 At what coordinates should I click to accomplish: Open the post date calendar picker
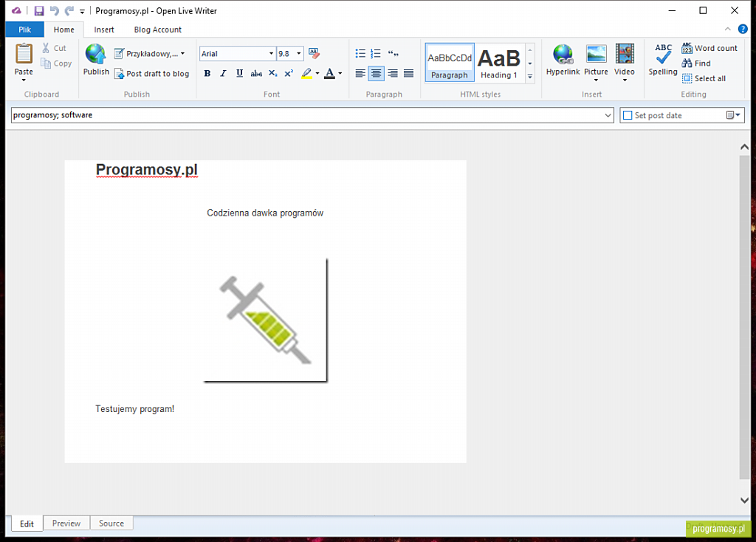[x=733, y=115]
